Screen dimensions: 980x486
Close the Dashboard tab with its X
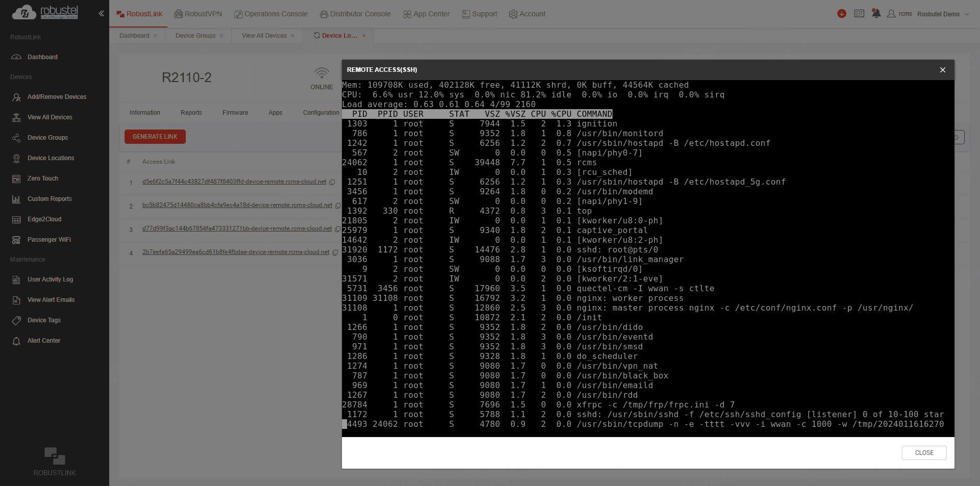click(155, 36)
